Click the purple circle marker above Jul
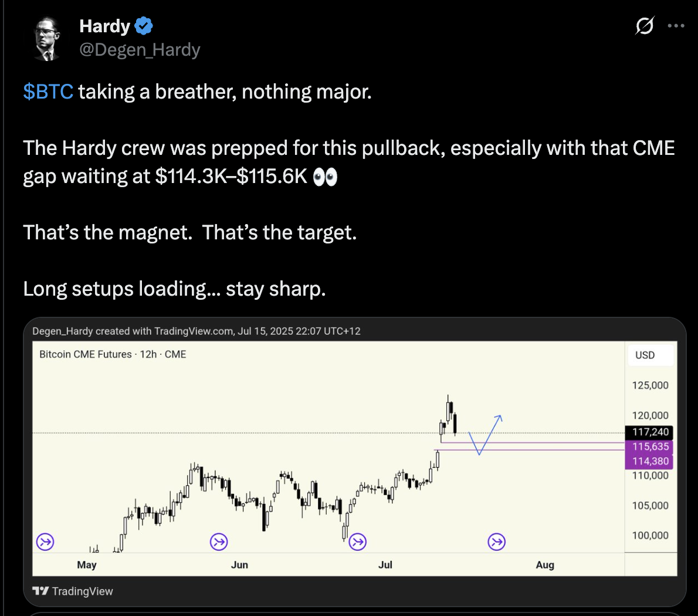 pos(357,541)
